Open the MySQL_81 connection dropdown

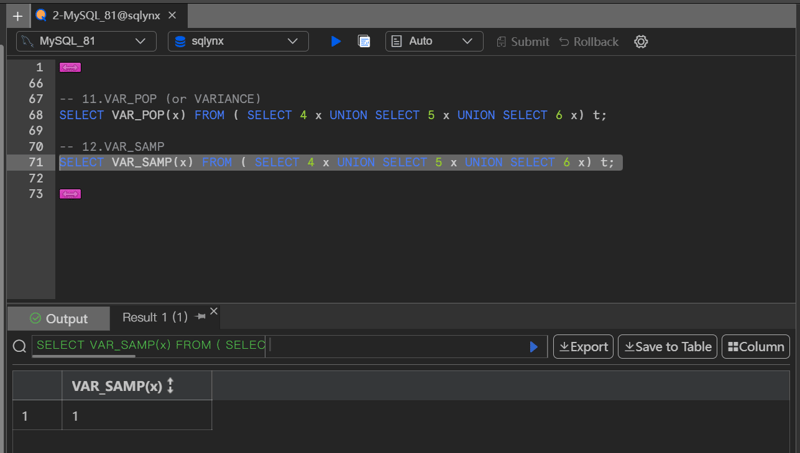coord(86,41)
